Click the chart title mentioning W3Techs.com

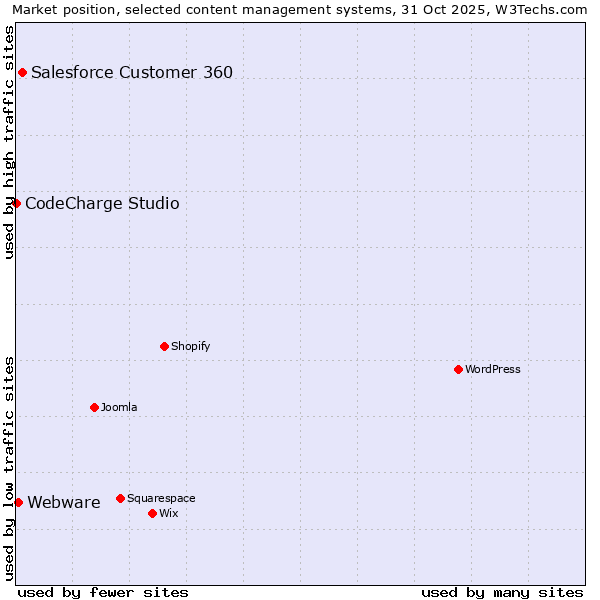(300, 9)
